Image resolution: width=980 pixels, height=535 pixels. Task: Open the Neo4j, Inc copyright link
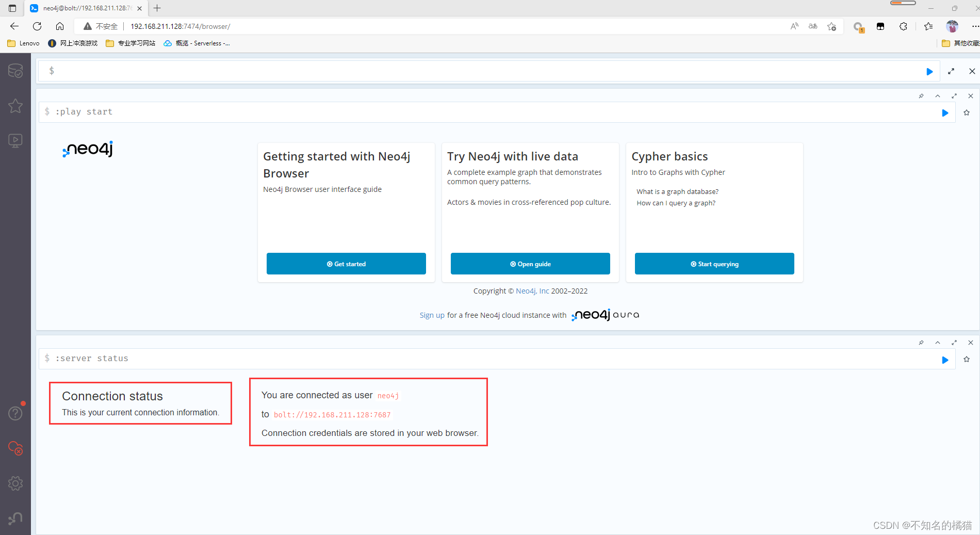532,291
